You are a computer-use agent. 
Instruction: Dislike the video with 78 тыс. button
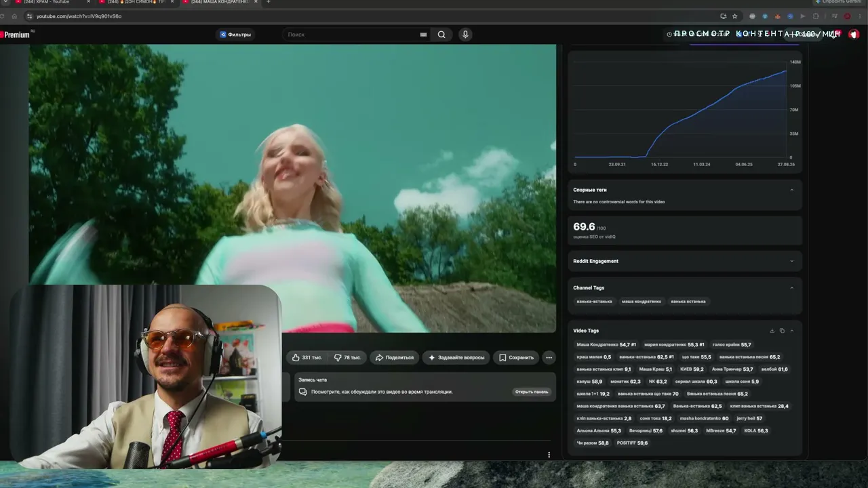pyautogui.click(x=348, y=357)
